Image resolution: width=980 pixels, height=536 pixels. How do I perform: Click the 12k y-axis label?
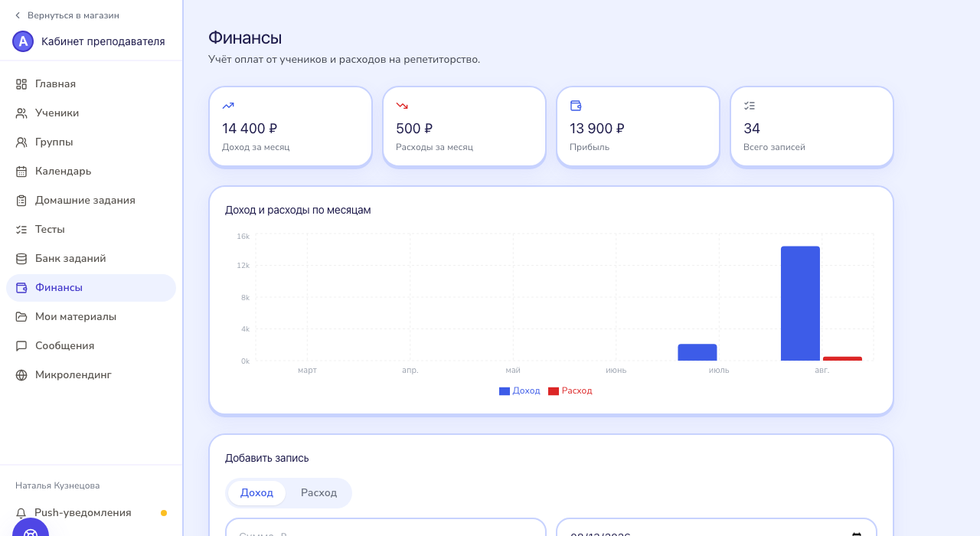pos(243,266)
